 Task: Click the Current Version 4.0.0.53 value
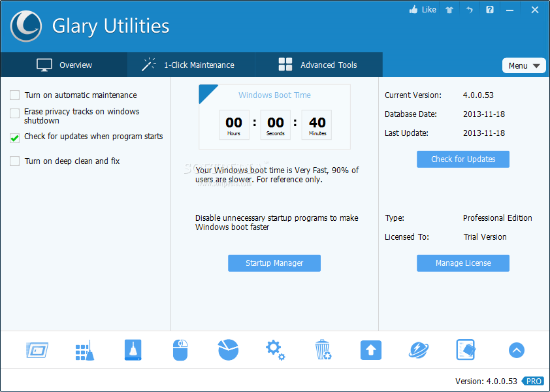pos(478,95)
